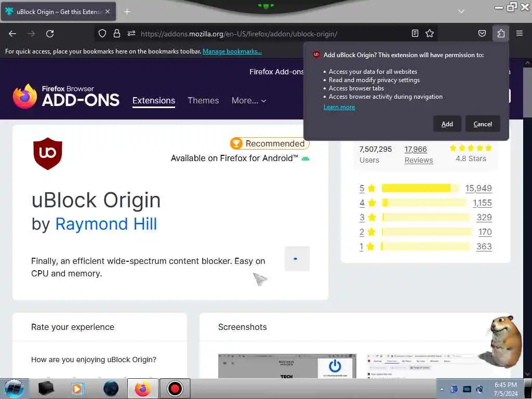Click the padlock site security icon
Image resolution: width=532 pixels, height=399 pixels.
117,33
